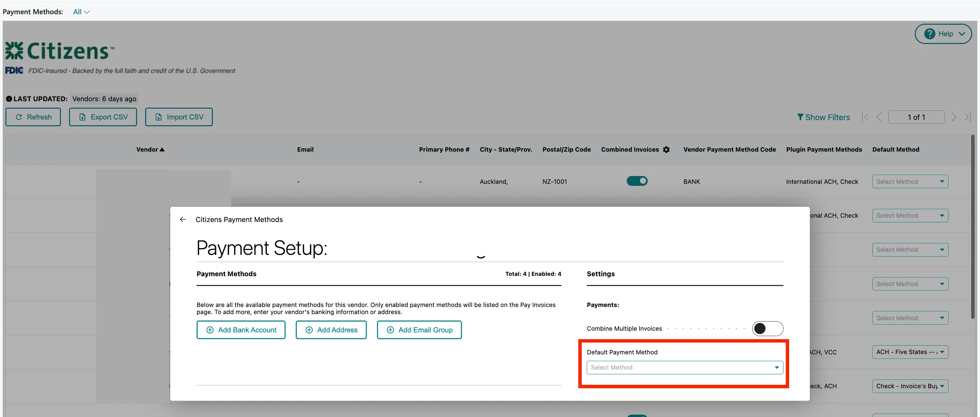980x417 pixels.
Task: Open the ACH - Five States default method dropdown
Action: (x=910, y=352)
